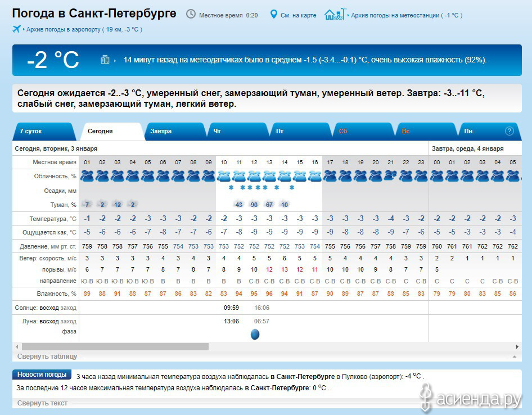The width and height of the screenshot is (532, 415).
Task: Click the fog value 90 icon
Action: tap(254, 204)
